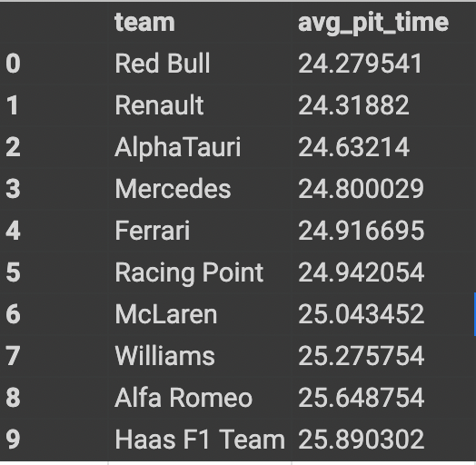Click row index 5
Screen dimensions: 476x465
(x=13, y=272)
